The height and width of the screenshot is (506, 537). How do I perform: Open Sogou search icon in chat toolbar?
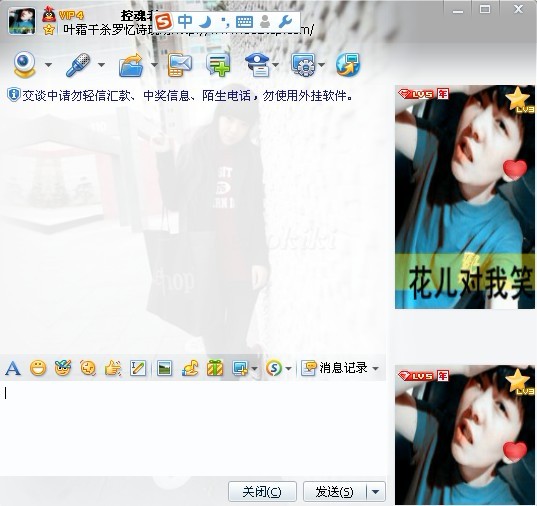[274, 369]
